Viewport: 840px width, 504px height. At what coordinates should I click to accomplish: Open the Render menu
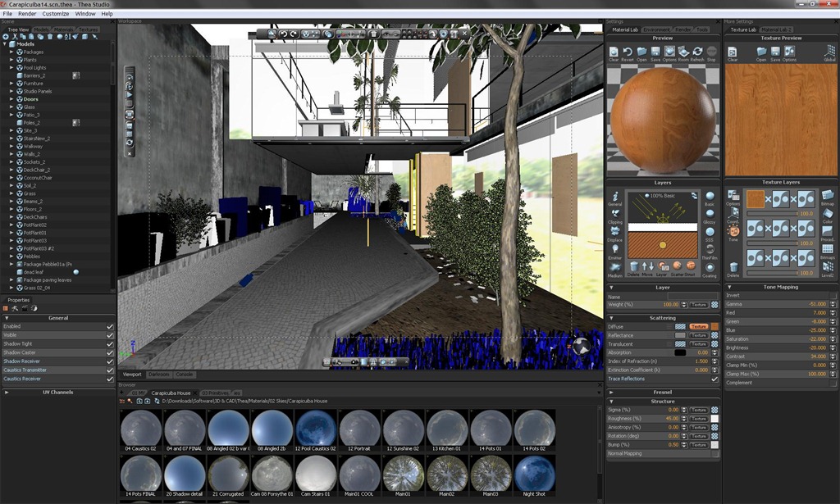pos(28,13)
